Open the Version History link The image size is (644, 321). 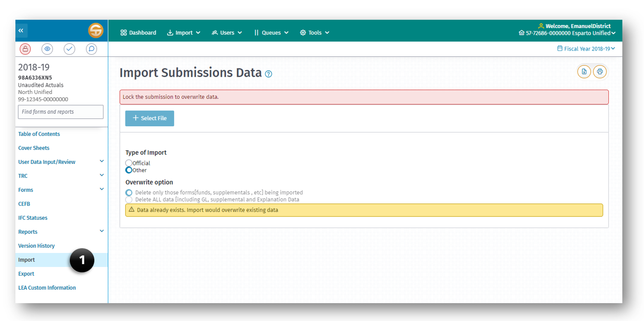pos(36,245)
